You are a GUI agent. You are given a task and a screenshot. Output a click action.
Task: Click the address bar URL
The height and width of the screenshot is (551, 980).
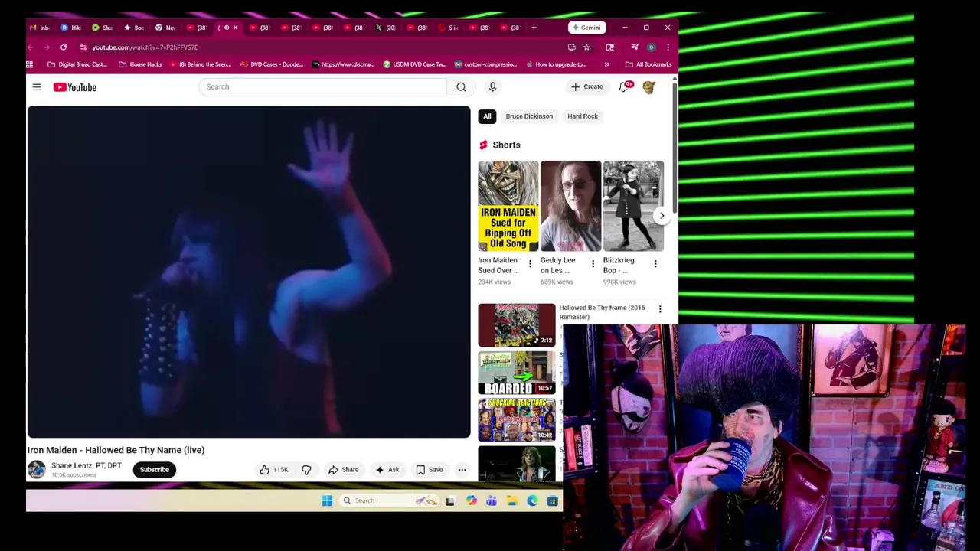[145, 47]
